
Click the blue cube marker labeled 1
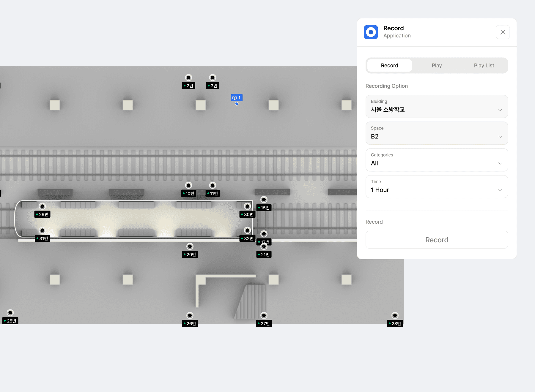pyautogui.click(x=237, y=98)
